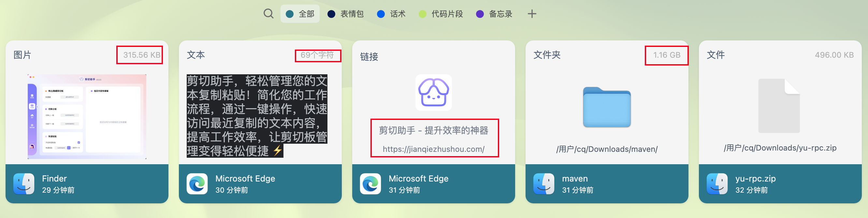Click the Finder icon beside yu-rpc.zip
The image size is (868, 218).
pos(717,184)
